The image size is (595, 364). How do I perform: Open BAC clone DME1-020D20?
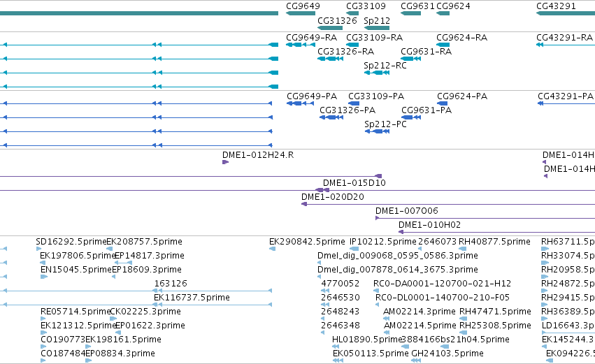coord(332,197)
